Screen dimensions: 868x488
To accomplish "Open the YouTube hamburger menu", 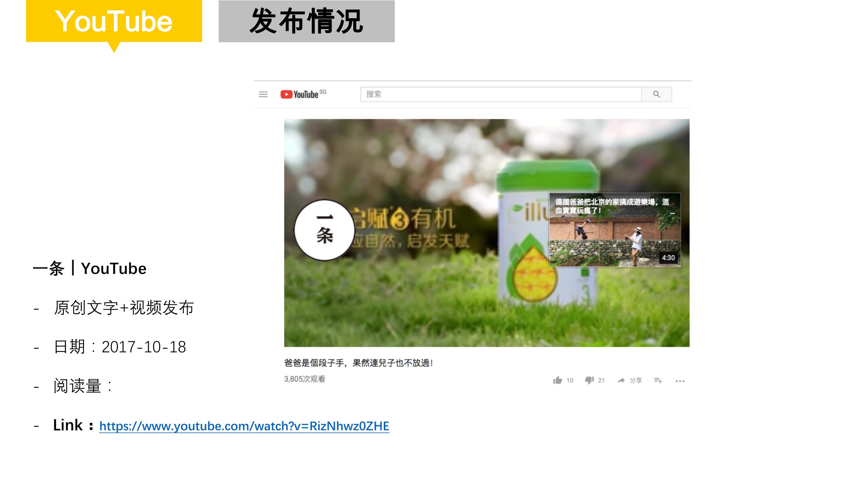I will [x=263, y=94].
